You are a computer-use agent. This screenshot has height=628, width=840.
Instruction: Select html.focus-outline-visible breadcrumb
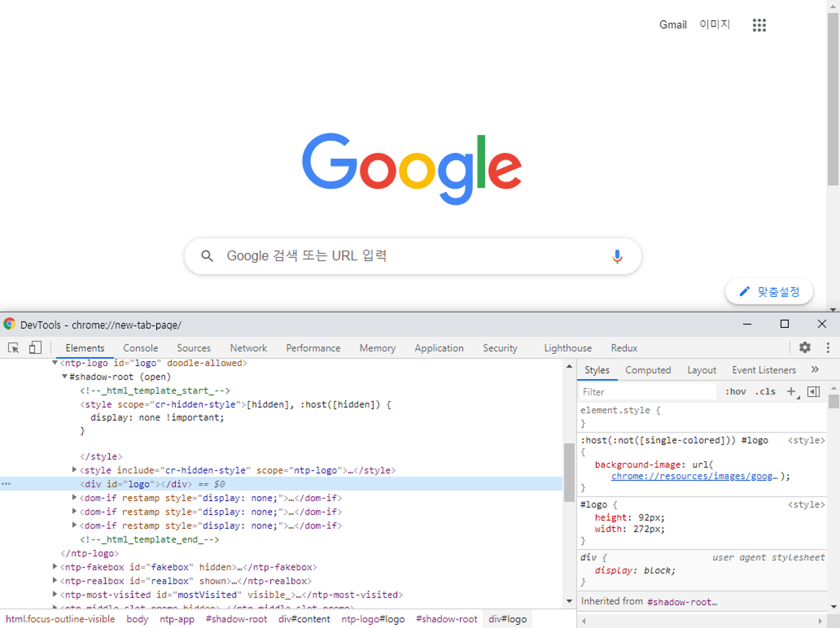pos(60,619)
